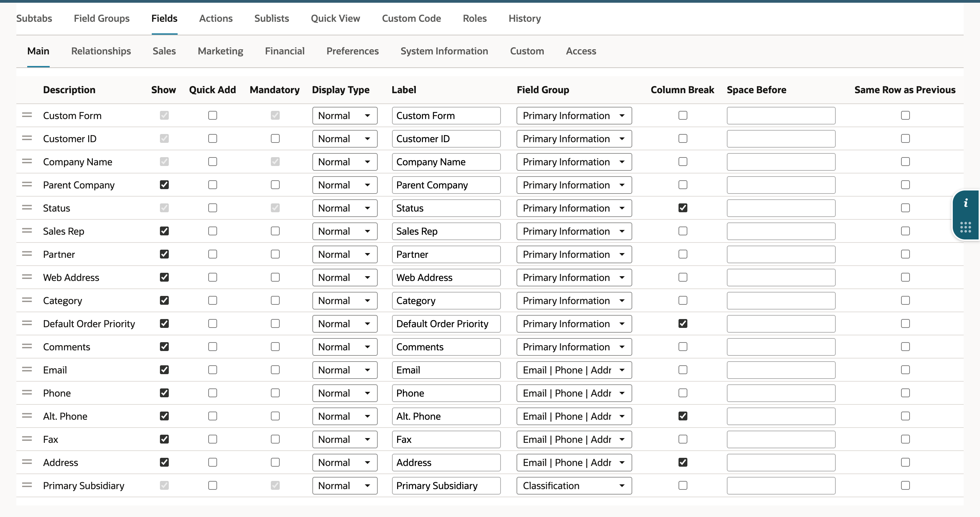Click the drag handle of Primary Subsidiary row
This screenshot has height=517, width=980.
coord(27,485)
